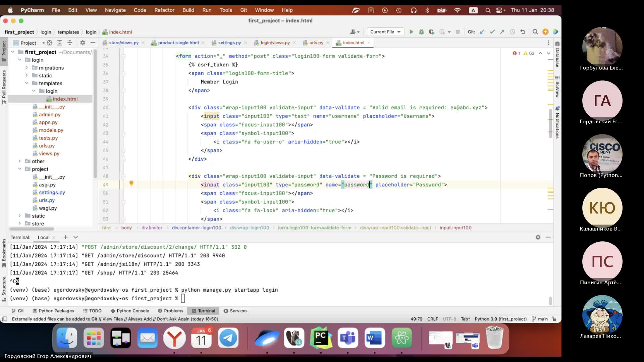Hide the Project tool window
Screen dimensions: 644x362
[93, 43]
